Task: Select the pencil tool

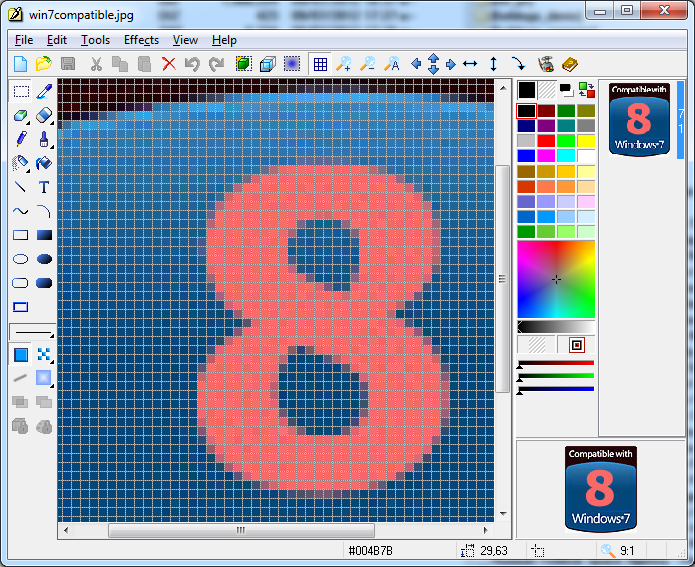Action: pos(21,139)
